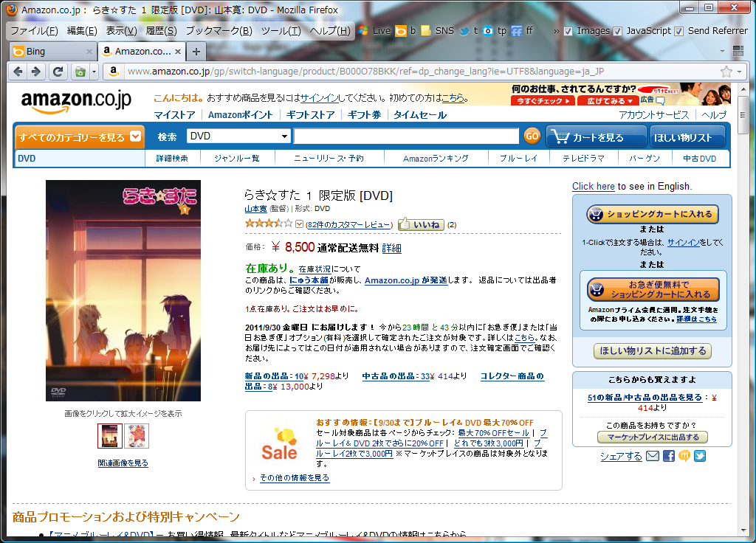Click the tab groups icon
The image size is (756, 543).
pyautogui.click(x=738, y=51)
